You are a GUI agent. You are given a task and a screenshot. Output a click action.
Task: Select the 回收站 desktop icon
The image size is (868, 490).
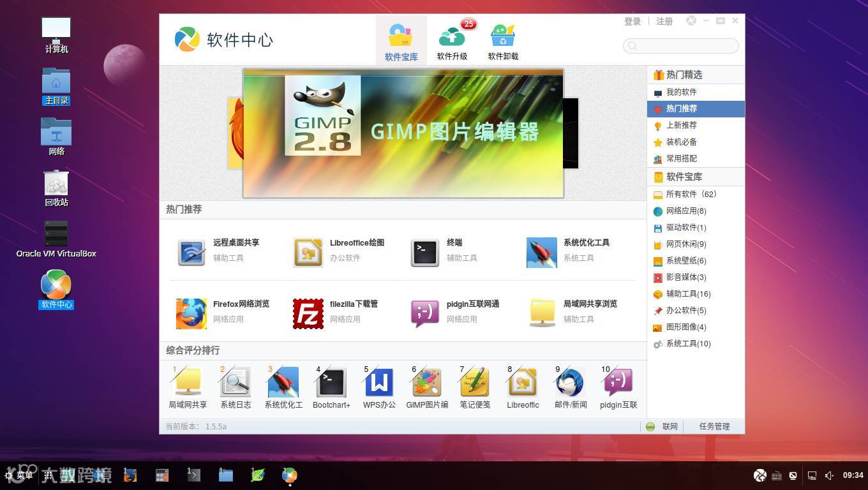(x=56, y=188)
